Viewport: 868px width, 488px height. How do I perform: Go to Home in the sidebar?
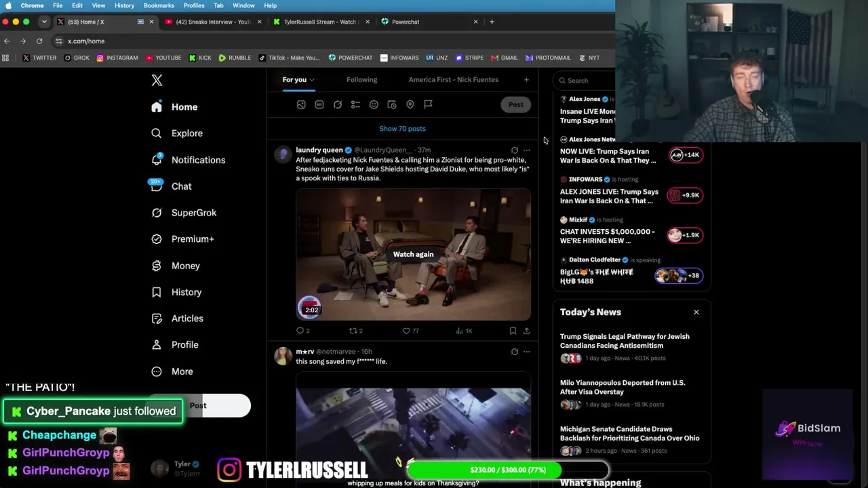pyautogui.click(x=174, y=107)
